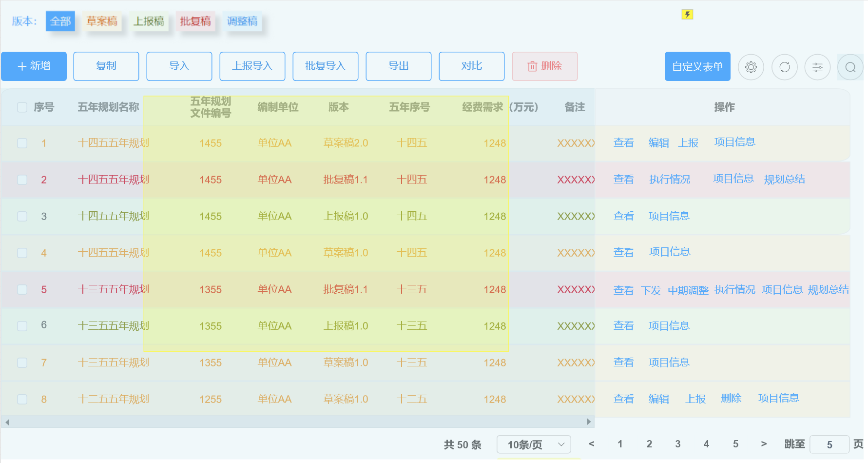Click 中期调整 in row 5
The height and width of the screenshot is (463, 868).
click(x=688, y=291)
